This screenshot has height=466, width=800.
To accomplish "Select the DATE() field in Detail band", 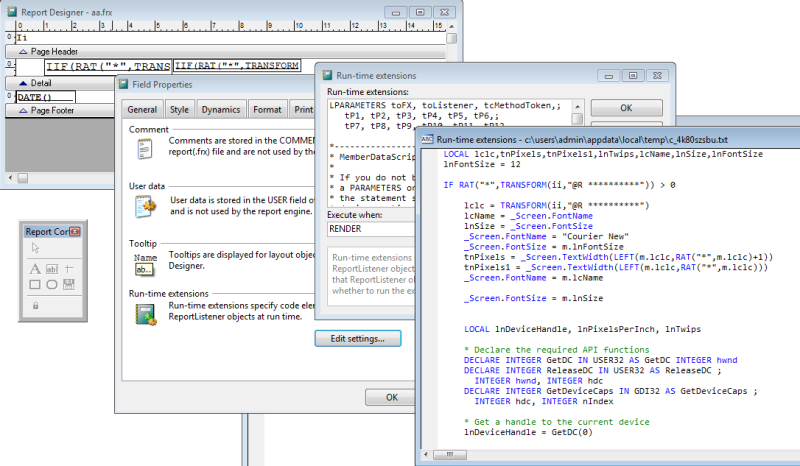I will [46, 97].
